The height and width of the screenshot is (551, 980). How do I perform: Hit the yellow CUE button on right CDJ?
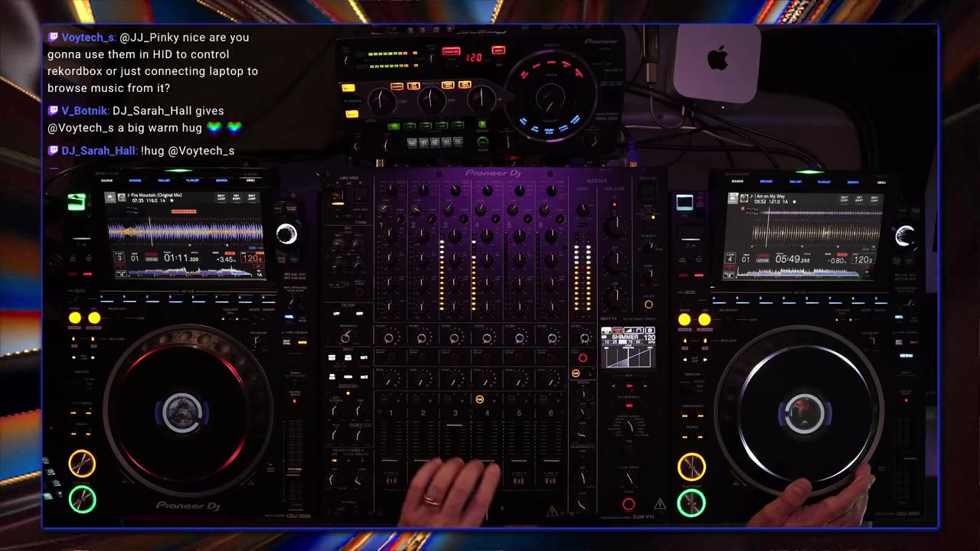(x=691, y=466)
